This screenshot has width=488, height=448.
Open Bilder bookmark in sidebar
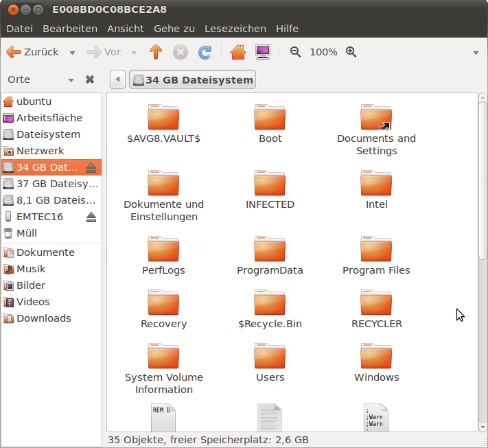pyautogui.click(x=51, y=285)
